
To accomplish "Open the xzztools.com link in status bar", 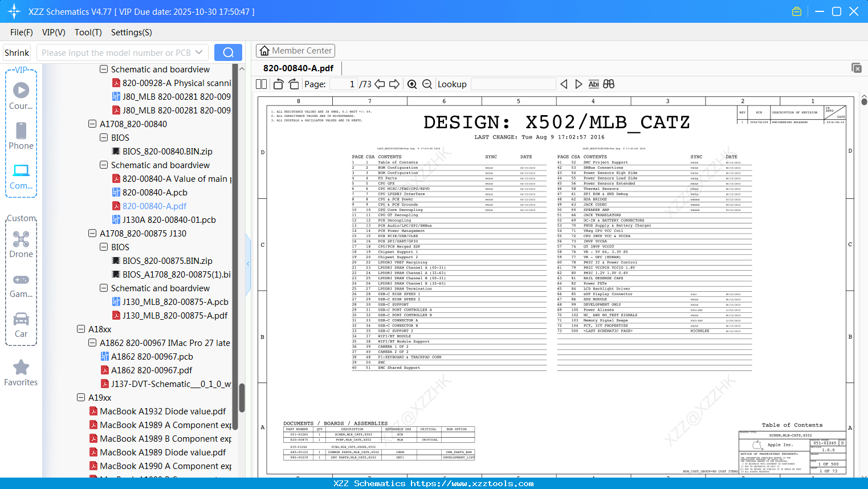I will 472,483.
